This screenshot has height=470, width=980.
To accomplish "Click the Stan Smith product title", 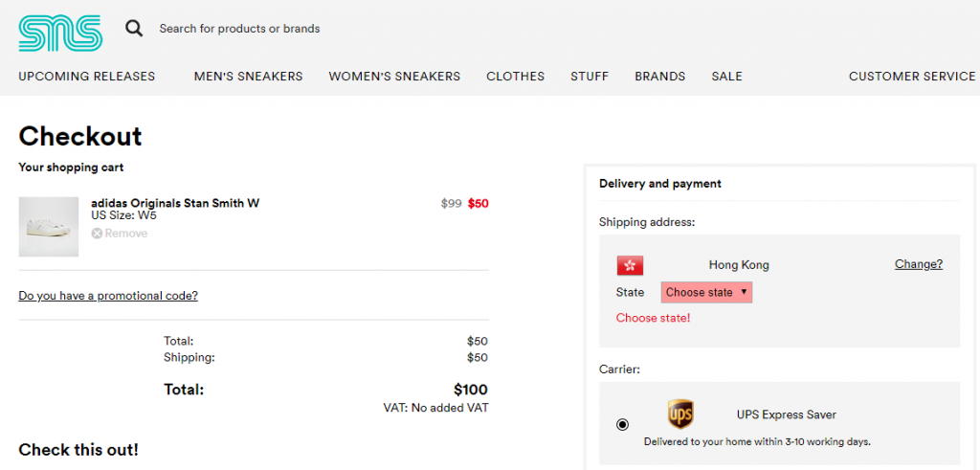I will [x=175, y=203].
